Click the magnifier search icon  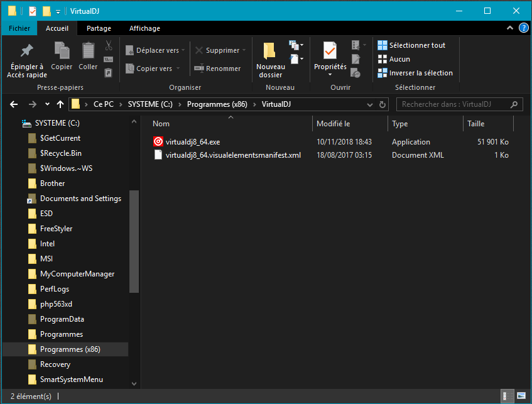[x=514, y=104]
